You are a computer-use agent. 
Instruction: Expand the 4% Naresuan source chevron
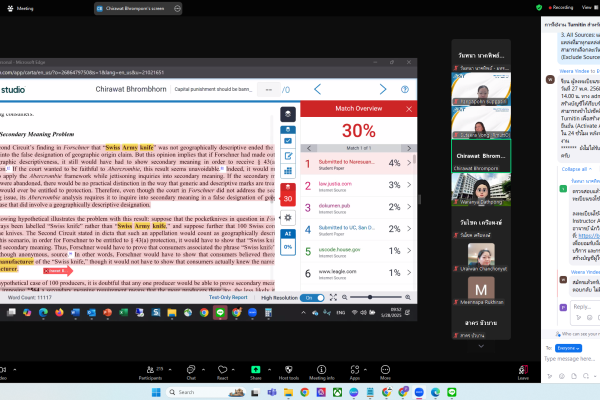(x=409, y=163)
